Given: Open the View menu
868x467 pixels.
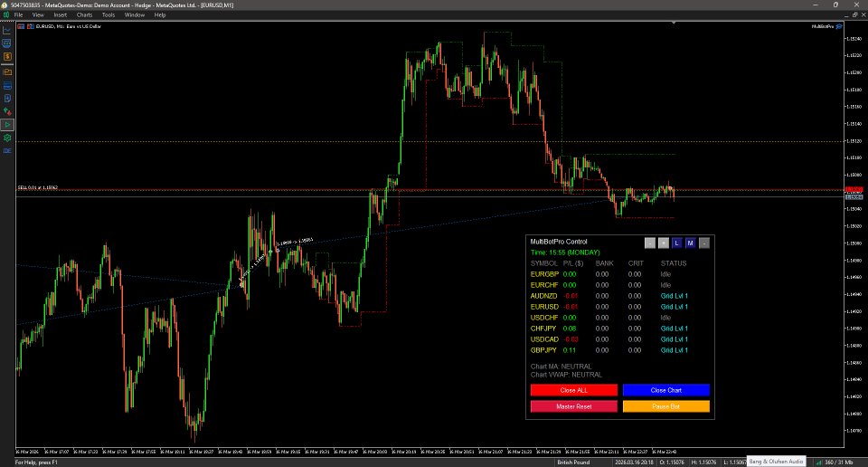Looking at the screenshot, I should click(x=38, y=15).
